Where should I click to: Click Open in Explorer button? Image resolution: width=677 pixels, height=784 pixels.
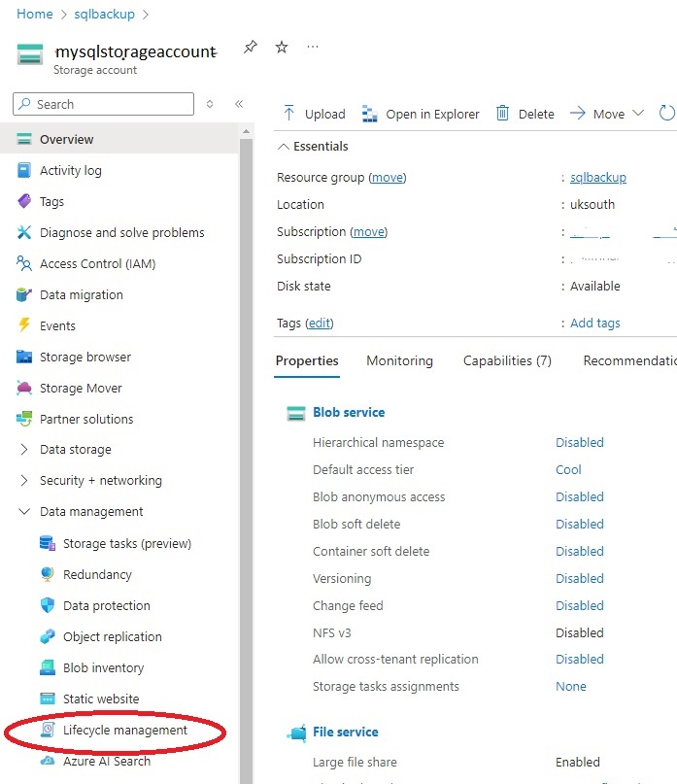pyautogui.click(x=421, y=114)
